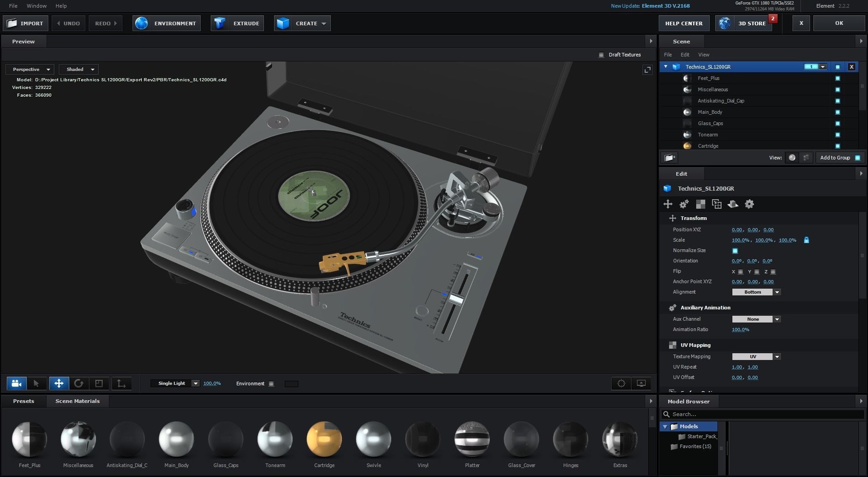
Task: Open the surface options icon in Edit panel
Action: click(733, 204)
